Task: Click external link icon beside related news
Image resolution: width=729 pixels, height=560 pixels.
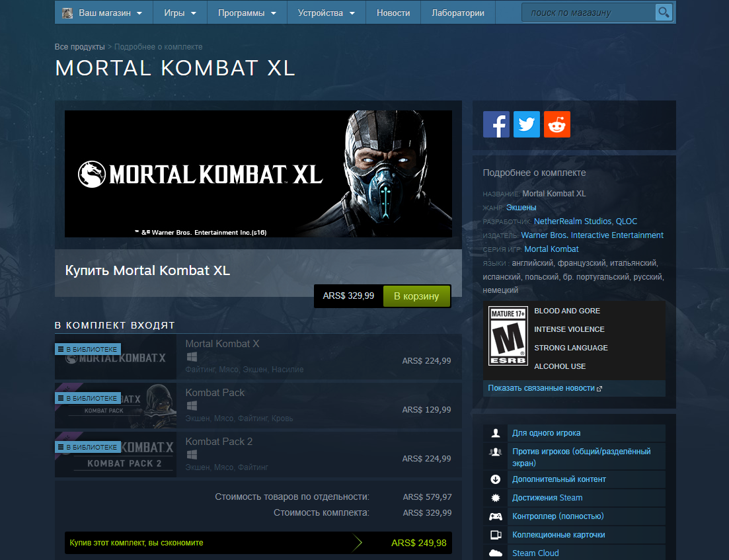Action: coord(599,389)
